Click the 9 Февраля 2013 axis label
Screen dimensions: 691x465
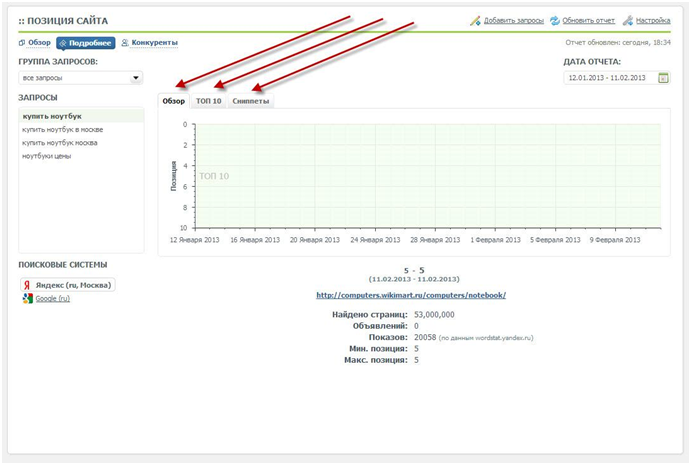tap(615, 240)
